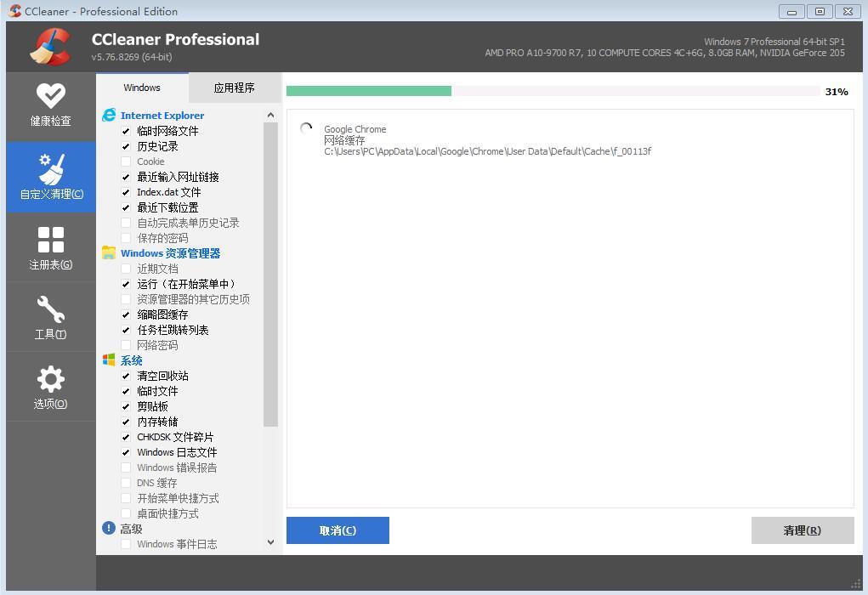
Task: Select the 系统 category heading
Action: point(132,360)
